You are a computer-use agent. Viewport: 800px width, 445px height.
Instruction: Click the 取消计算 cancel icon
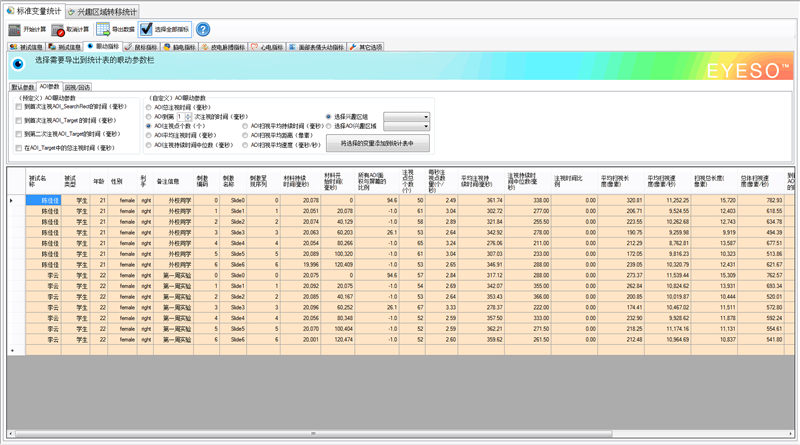pos(58,30)
